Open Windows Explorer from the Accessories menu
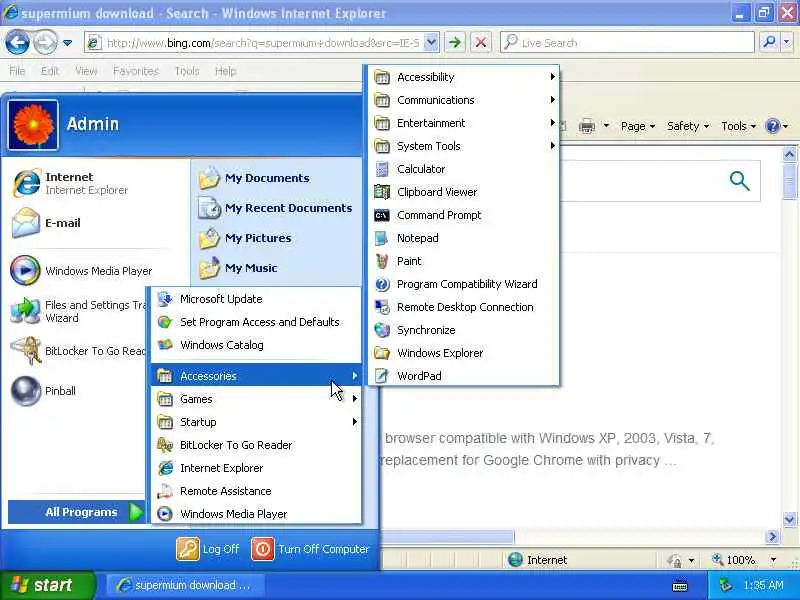This screenshot has height=600, width=800. tap(463, 353)
